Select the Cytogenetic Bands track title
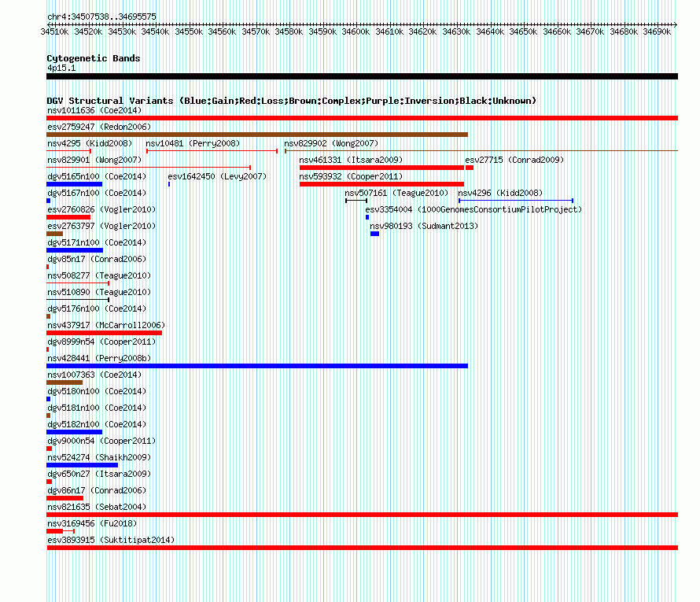 tap(94, 58)
